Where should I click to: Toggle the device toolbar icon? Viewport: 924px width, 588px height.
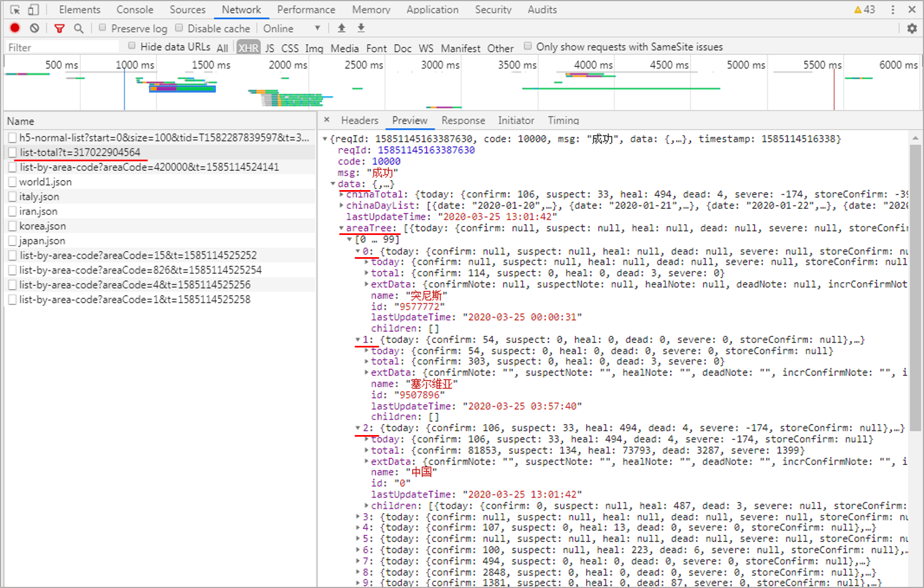[x=34, y=9]
